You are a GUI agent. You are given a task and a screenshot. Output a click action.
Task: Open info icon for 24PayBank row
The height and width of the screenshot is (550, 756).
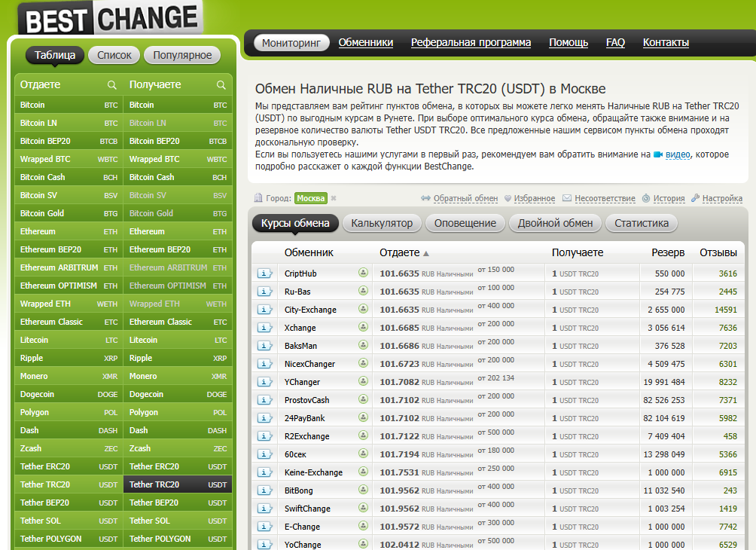click(x=264, y=418)
